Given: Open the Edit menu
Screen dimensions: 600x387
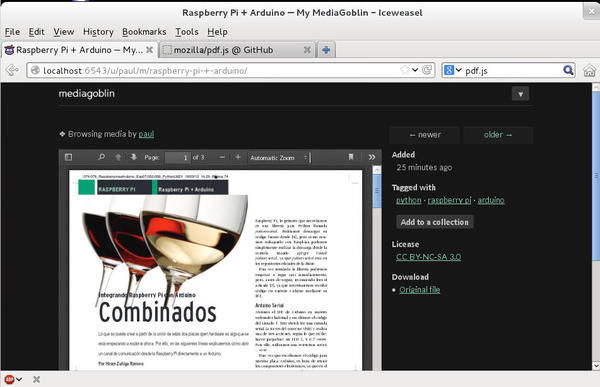Looking at the screenshot, I should click(36, 32).
